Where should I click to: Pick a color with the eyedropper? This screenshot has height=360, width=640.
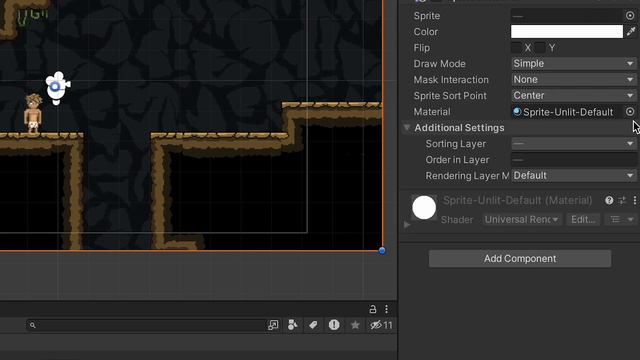(631, 31)
